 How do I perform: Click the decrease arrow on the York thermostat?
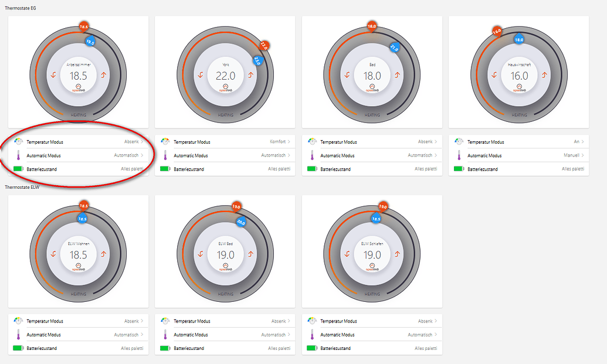(199, 75)
